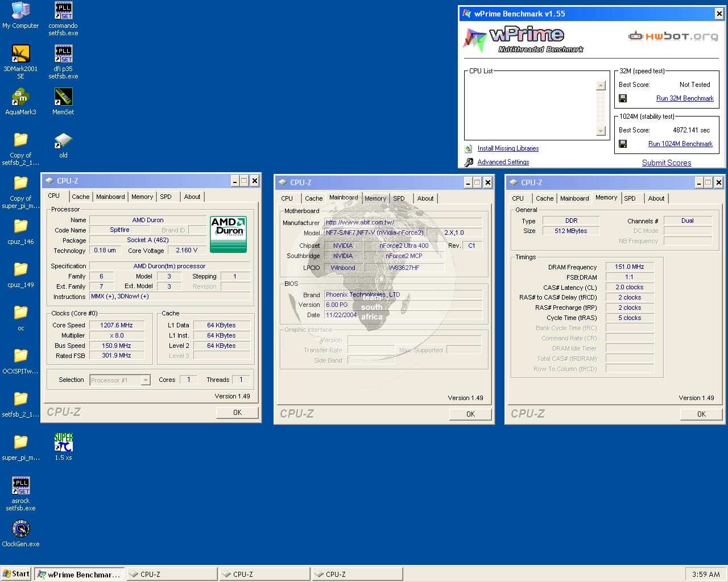
Task: Switch to Cache tab in first CPU-Z
Action: pos(80,197)
